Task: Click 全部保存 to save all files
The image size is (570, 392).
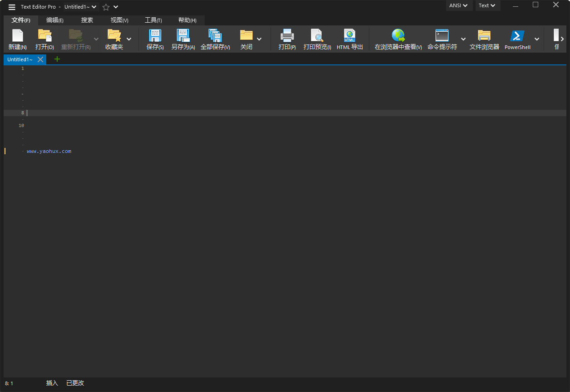Action: [215, 39]
